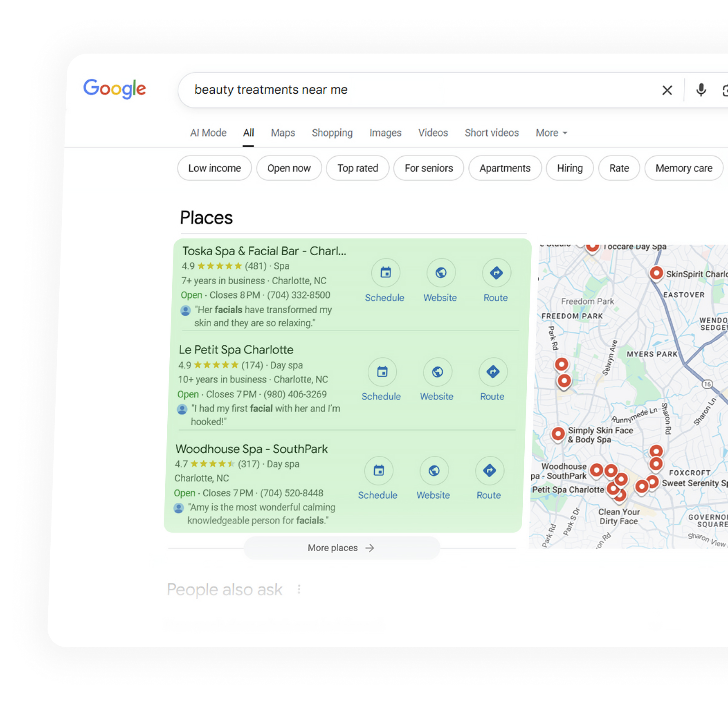The height and width of the screenshot is (701, 728).
Task: Click the Google logo
Action: (115, 89)
